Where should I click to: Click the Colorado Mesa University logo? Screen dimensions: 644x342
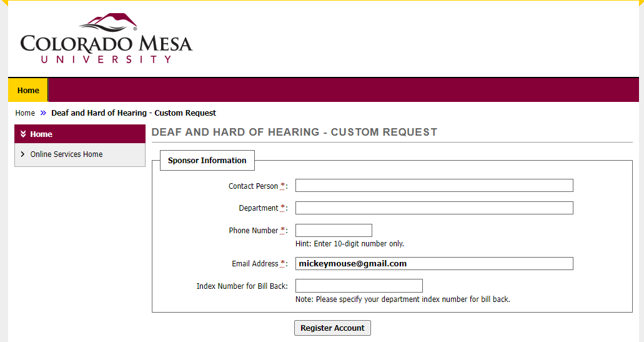(106, 39)
